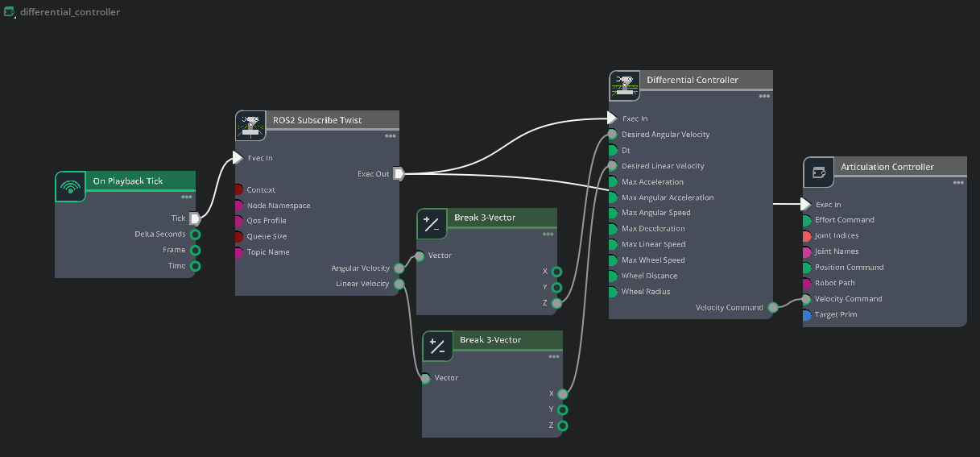
Task: Click the Articulation Controller Exec In port
Action: (x=806, y=205)
